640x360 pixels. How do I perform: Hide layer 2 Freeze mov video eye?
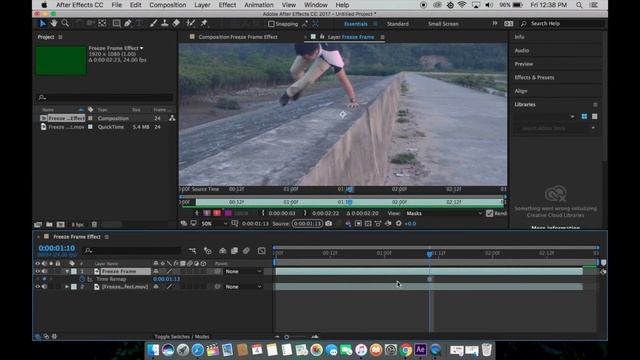pos(38,287)
